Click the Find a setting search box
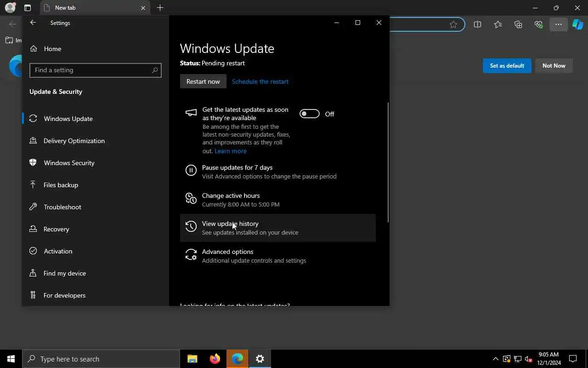Image resolution: width=588 pixels, height=368 pixels. coord(96,70)
